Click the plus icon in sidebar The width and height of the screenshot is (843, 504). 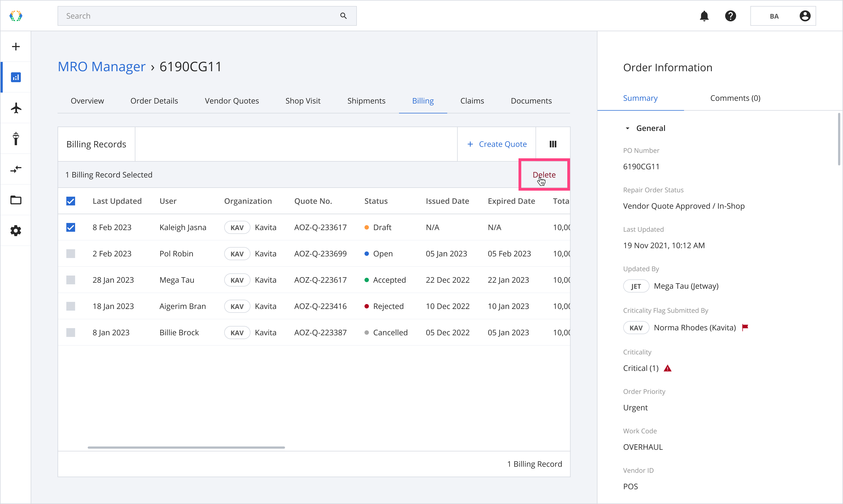click(x=16, y=47)
